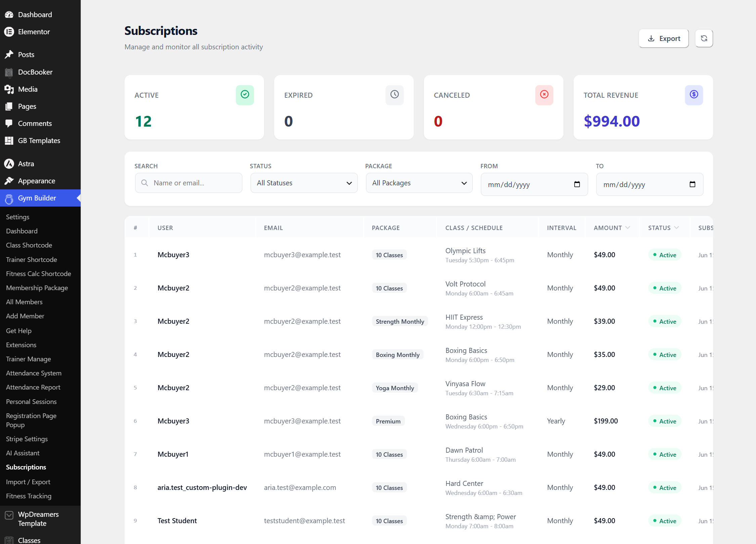Click the To date input field

[649, 184]
